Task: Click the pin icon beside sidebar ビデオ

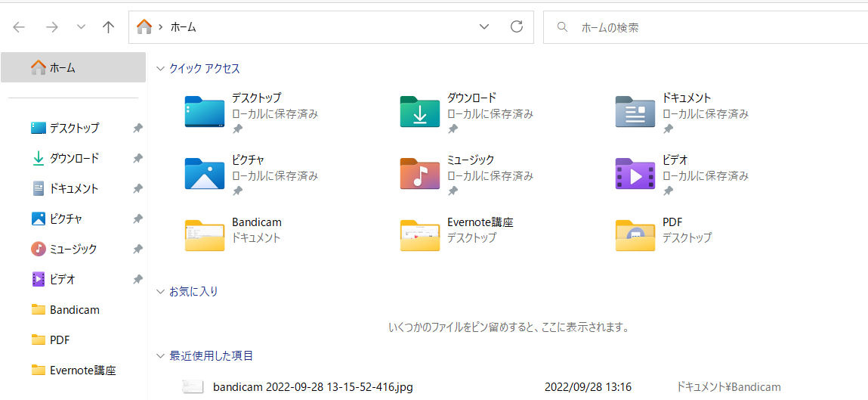Action: [137, 279]
